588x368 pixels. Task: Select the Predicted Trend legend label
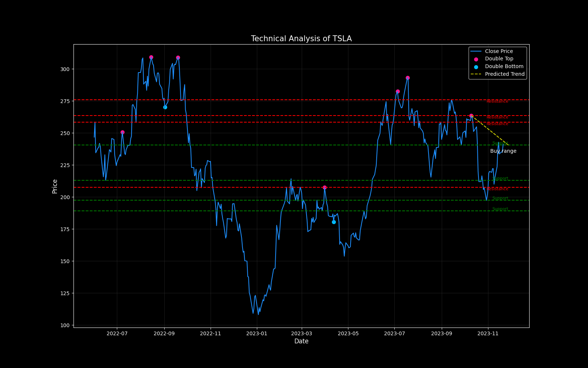505,74
